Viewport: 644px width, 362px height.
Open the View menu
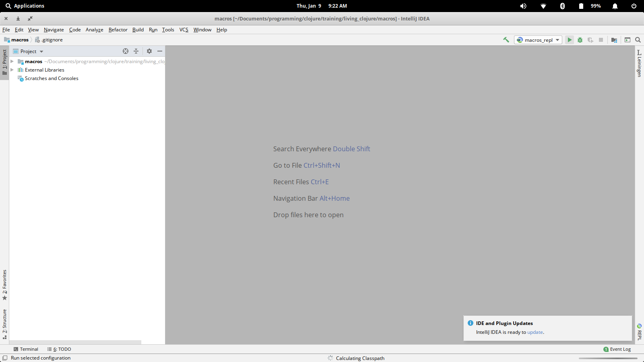click(x=33, y=30)
